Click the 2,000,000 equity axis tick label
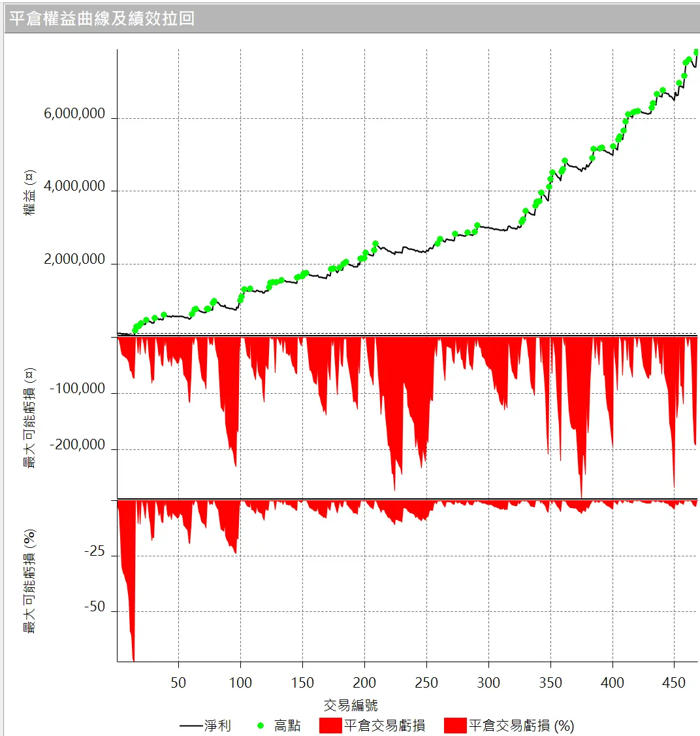The image size is (700, 736). (x=74, y=259)
